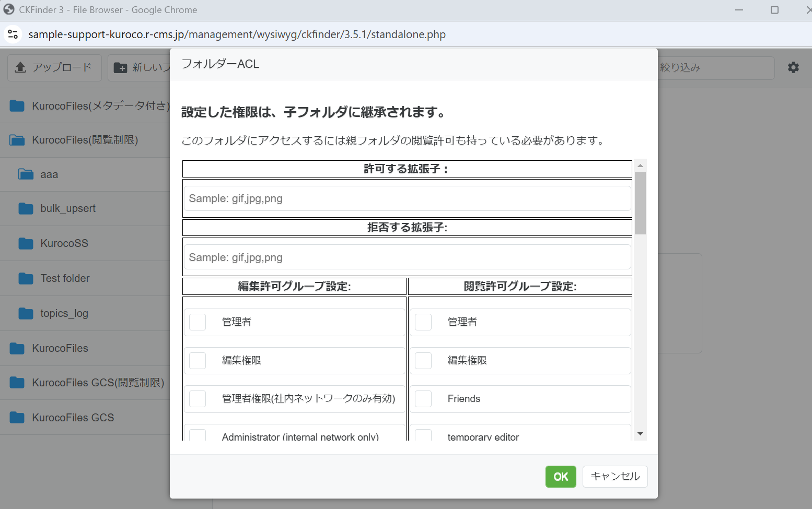812x509 pixels.
Task: Expand the aaa subfolder
Action: [26, 174]
